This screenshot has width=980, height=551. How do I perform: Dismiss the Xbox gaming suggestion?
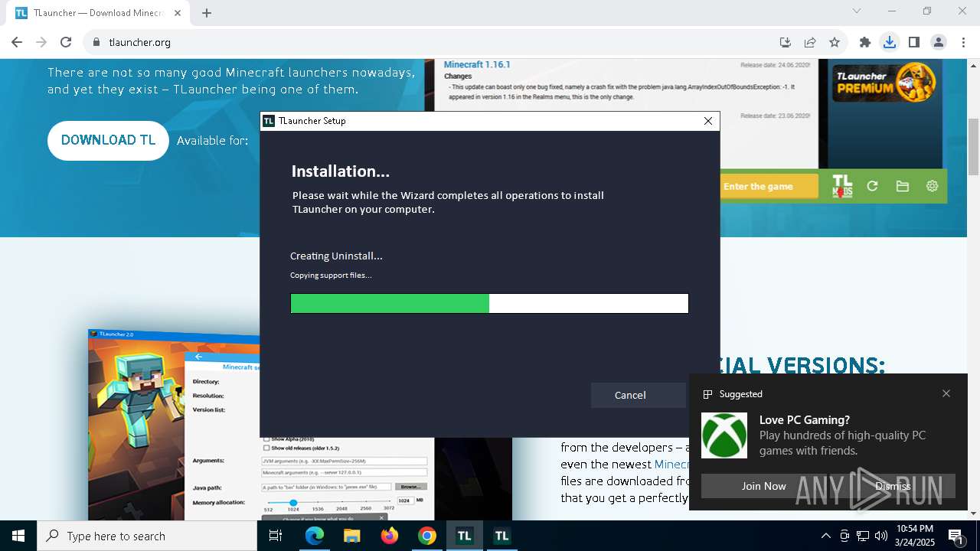coord(893,486)
